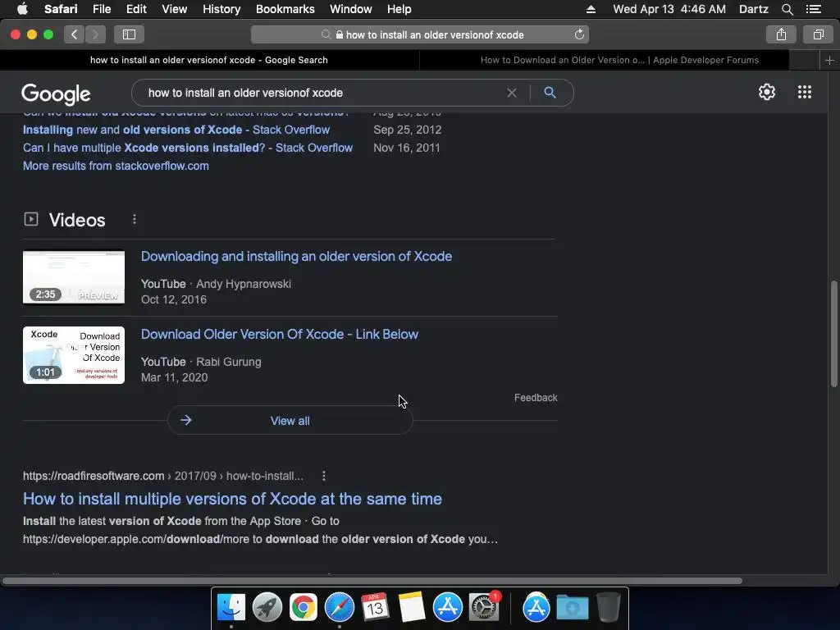The image size is (840, 630).
Task: Click the date and time in menu bar
Action: [669, 9]
